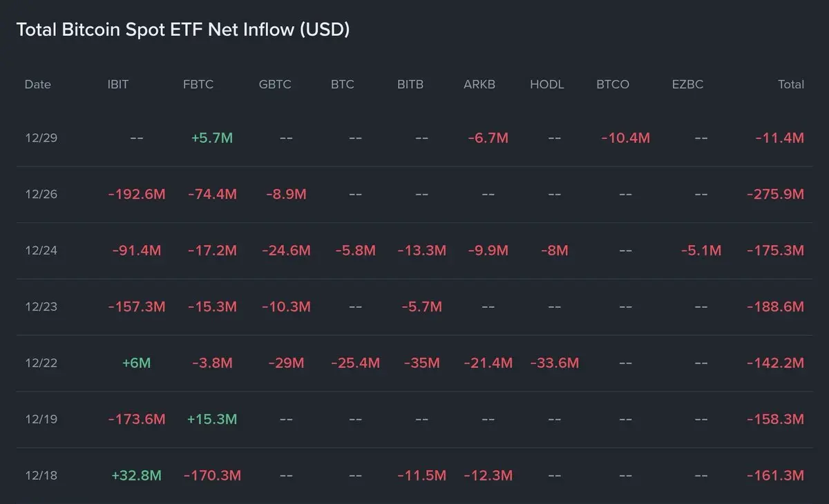829x504 pixels.
Task: Select the 12/29 date row
Action: click(x=41, y=137)
